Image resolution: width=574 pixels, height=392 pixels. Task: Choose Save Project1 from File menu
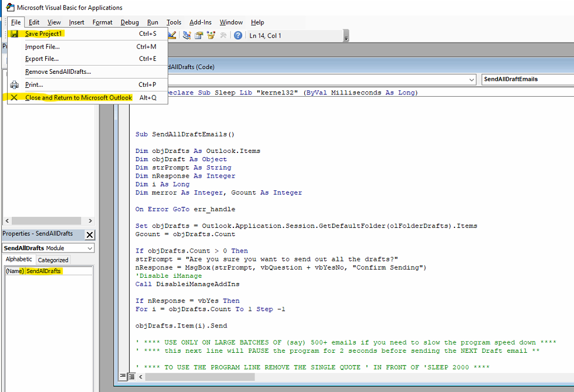click(43, 34)
